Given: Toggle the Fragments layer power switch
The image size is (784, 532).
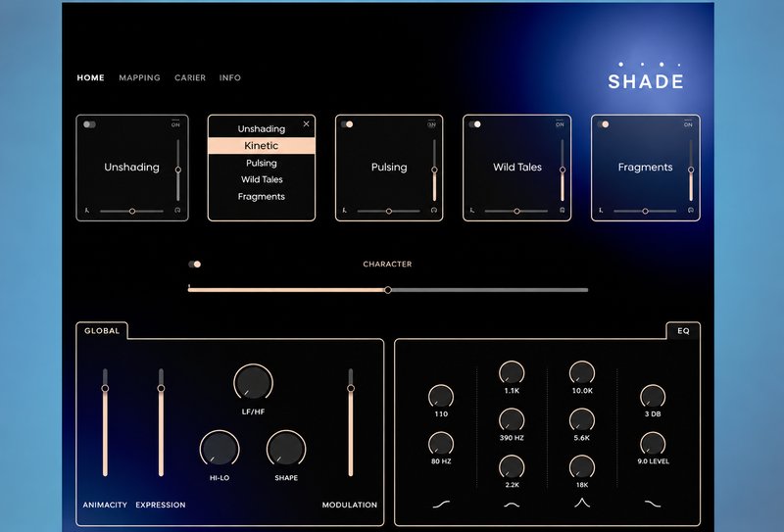Looking at the screenshot, I should [x=603, y=124].
